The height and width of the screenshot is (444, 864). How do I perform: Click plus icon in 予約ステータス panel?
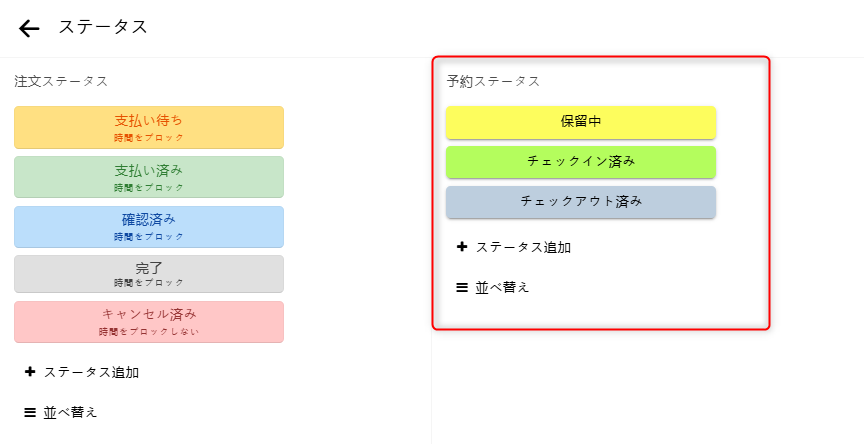[x=462, y=247]
